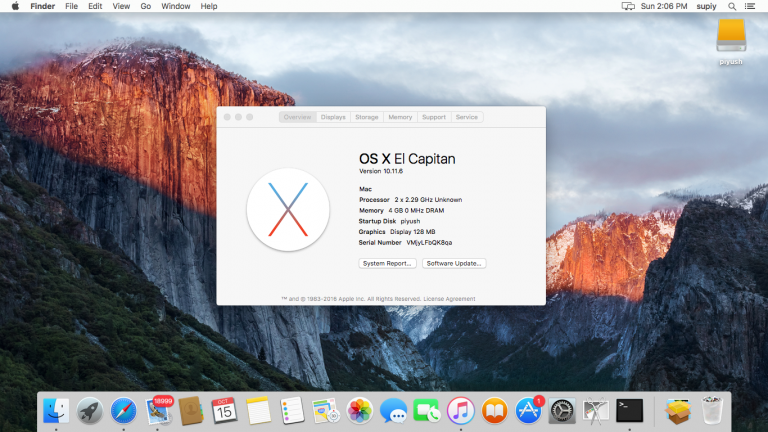Open the piyush drive on desktop

731,37
